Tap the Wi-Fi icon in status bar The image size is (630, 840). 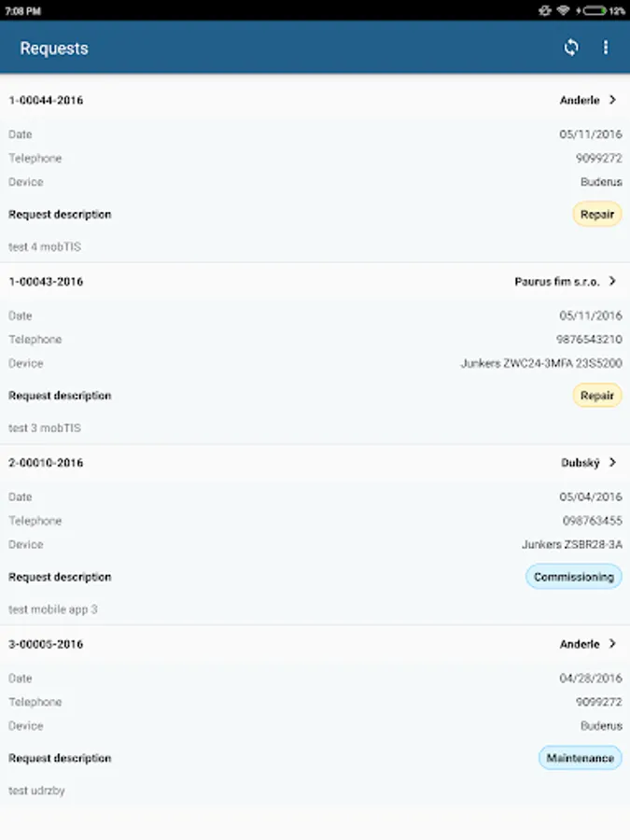point(564,10)
